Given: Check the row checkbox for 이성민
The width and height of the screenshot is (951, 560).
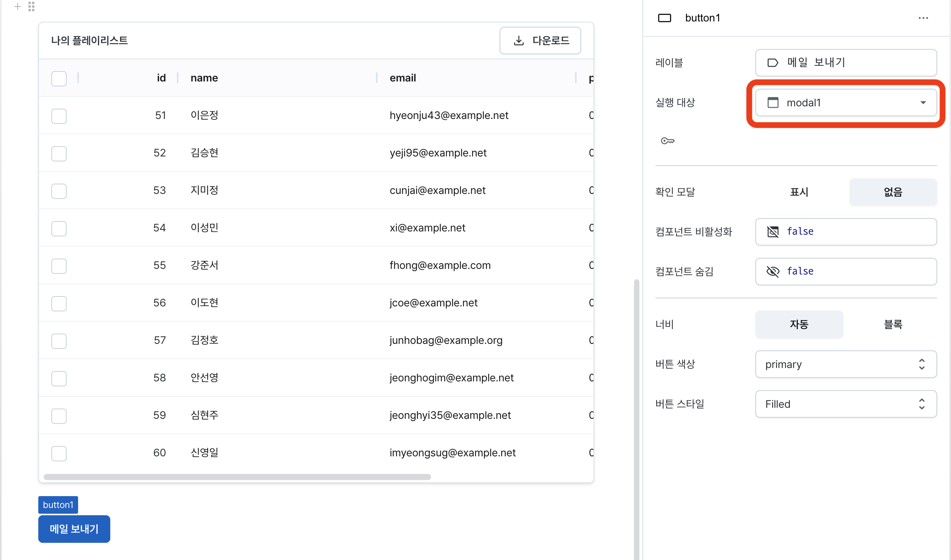Looking at the screenshot, I should [59, 228].
